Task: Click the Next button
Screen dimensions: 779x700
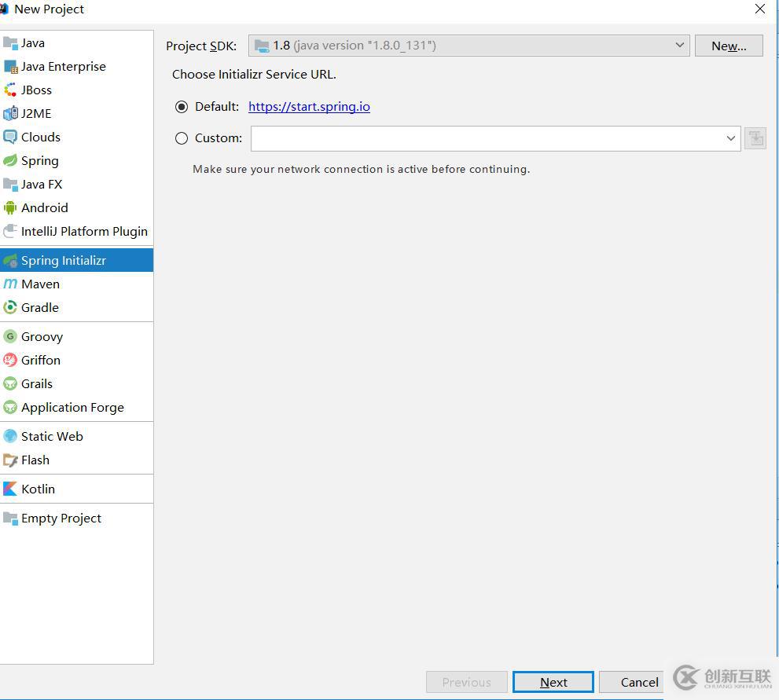Action: [553, 682]
